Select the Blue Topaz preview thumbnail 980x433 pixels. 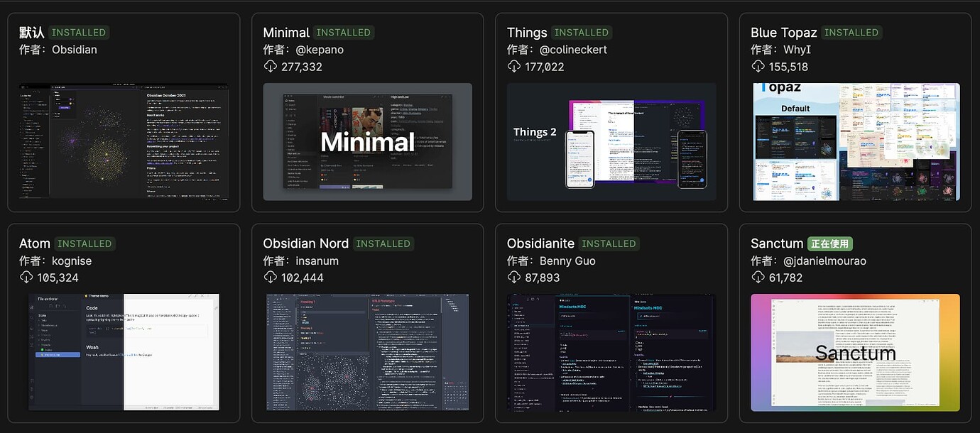click(x=855, y=142)
